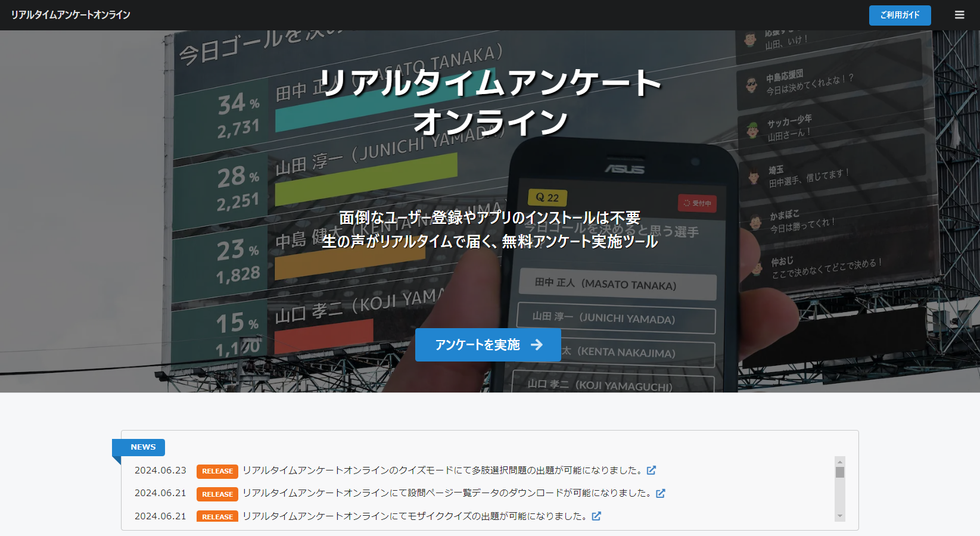Viewport: 980px width, 536px height.
Task: Click the hero title リアルタイムアンケート オンライン
Action: click(x=490, y=101)
